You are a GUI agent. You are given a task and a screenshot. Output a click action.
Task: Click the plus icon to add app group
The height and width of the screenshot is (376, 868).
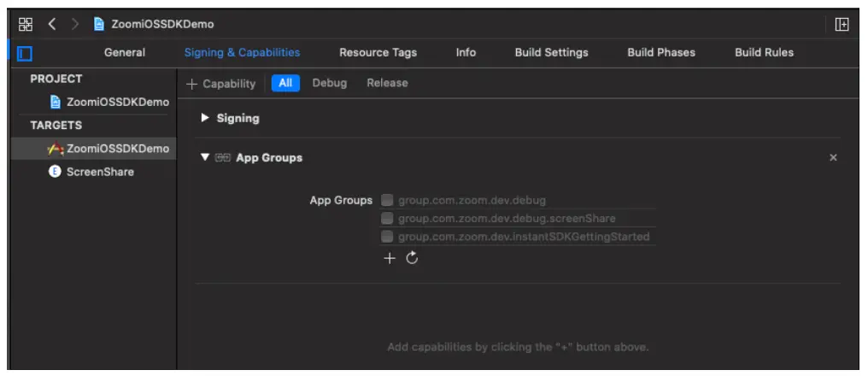(389, 259)
